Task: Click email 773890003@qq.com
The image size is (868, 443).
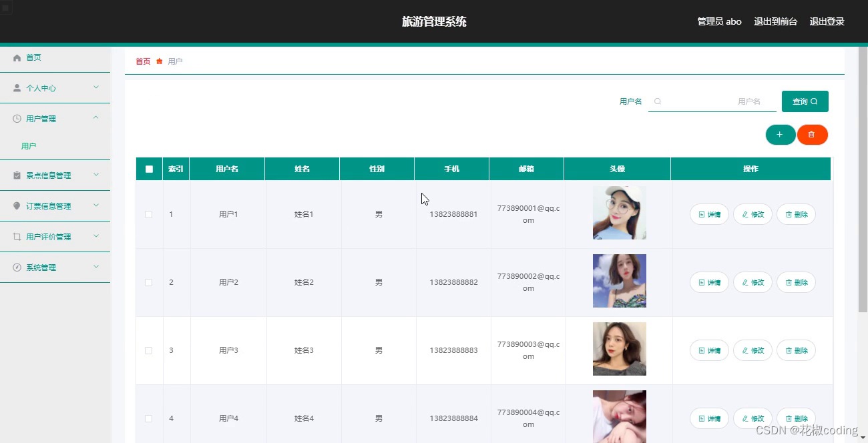Action: tap(529, 350)
